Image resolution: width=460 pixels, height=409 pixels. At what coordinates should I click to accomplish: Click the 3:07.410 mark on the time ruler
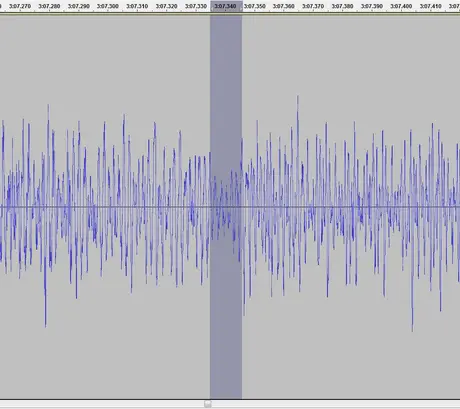430,6
